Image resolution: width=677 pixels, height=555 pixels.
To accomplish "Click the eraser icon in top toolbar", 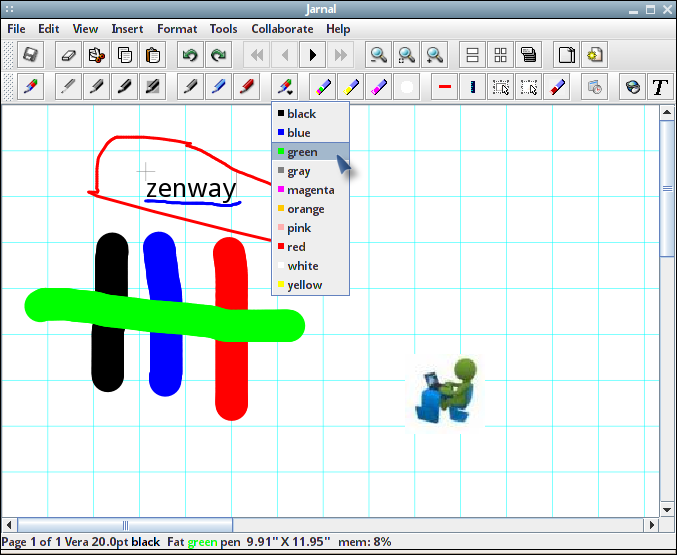I will (x=69, y=55).
